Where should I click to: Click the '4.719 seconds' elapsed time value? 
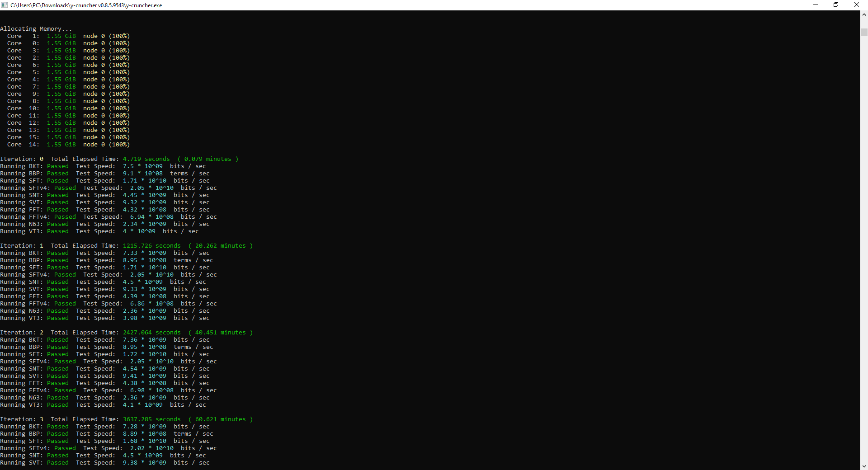(x=146, y=159)
